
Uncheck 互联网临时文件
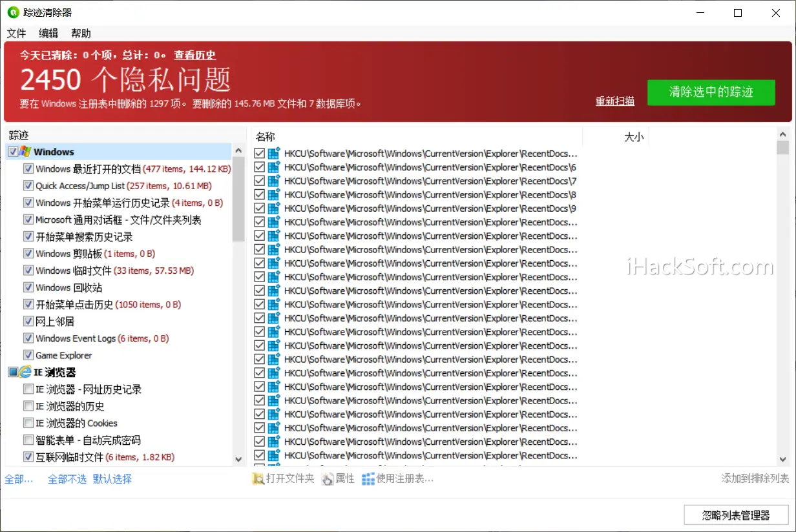[x=28, y=457]
